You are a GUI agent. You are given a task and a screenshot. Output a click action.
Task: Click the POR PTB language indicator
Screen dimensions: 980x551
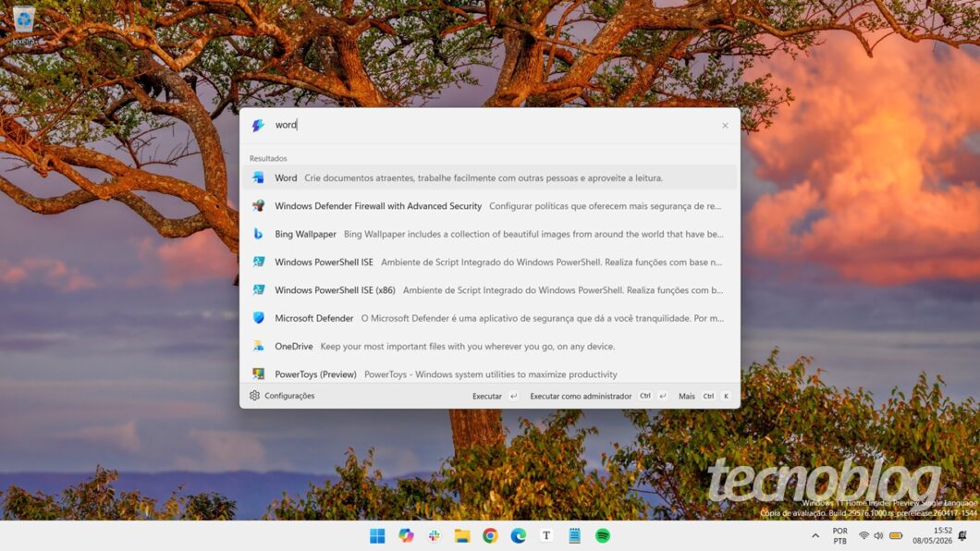coord(840,536)
